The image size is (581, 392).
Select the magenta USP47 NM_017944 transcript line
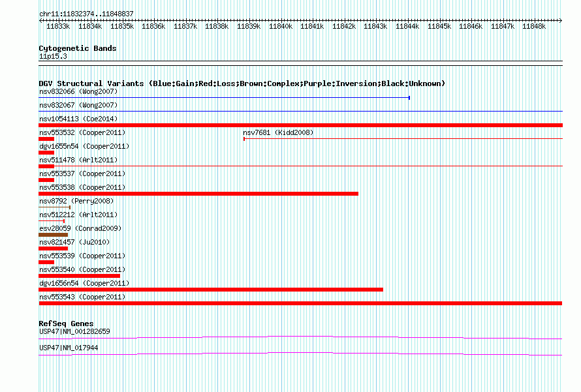pos(300,354)
